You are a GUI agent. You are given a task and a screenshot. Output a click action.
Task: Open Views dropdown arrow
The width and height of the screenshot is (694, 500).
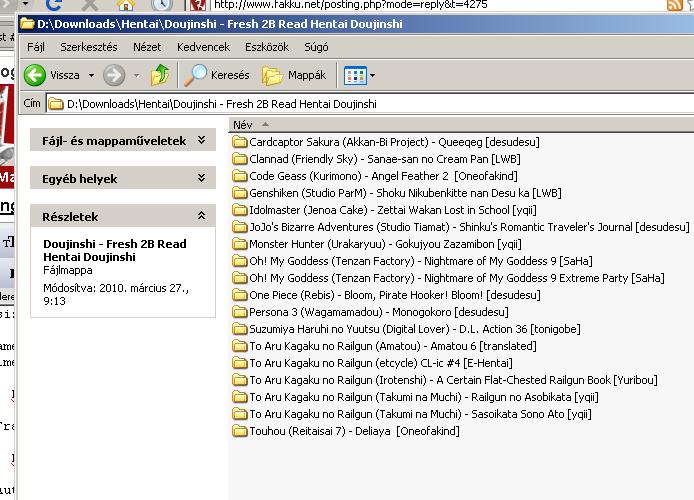pos(372,76)
